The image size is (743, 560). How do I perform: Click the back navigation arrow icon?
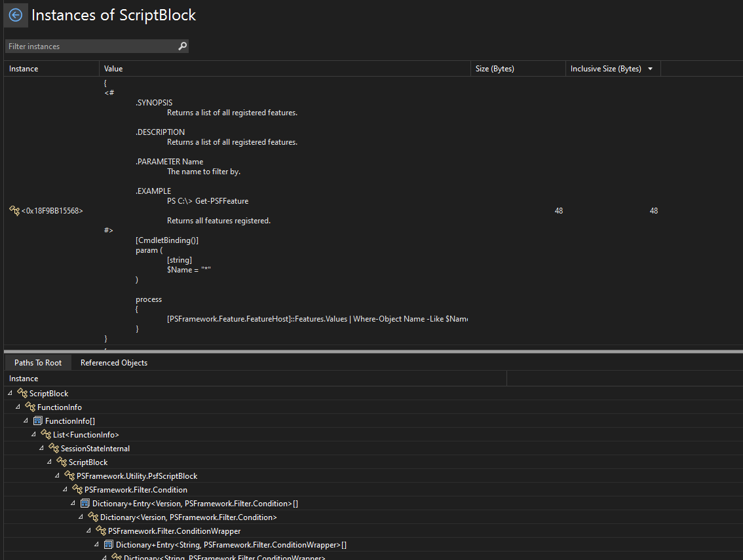[16, 15]
